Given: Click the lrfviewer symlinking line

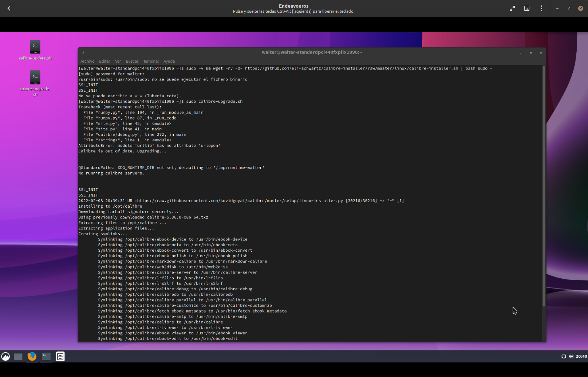Looking at the screenshot, I should pos(165,328).
